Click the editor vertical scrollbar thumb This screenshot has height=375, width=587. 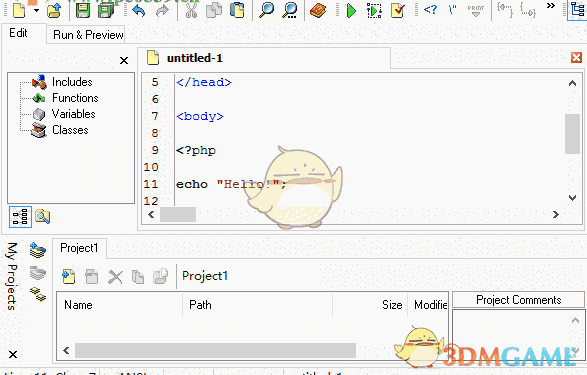click(x=572, y=134)
